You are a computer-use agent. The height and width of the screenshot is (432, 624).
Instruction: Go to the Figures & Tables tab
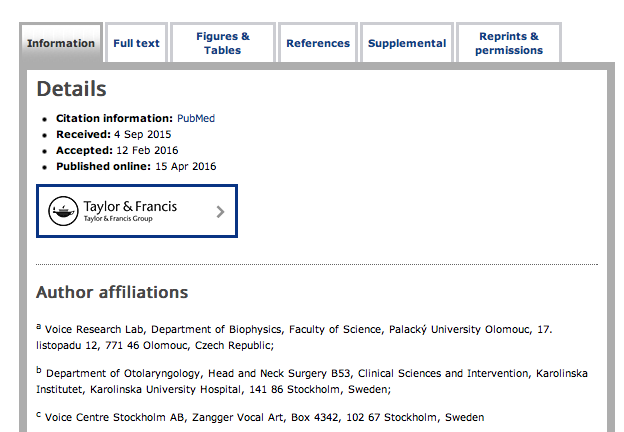pos(223,43)
